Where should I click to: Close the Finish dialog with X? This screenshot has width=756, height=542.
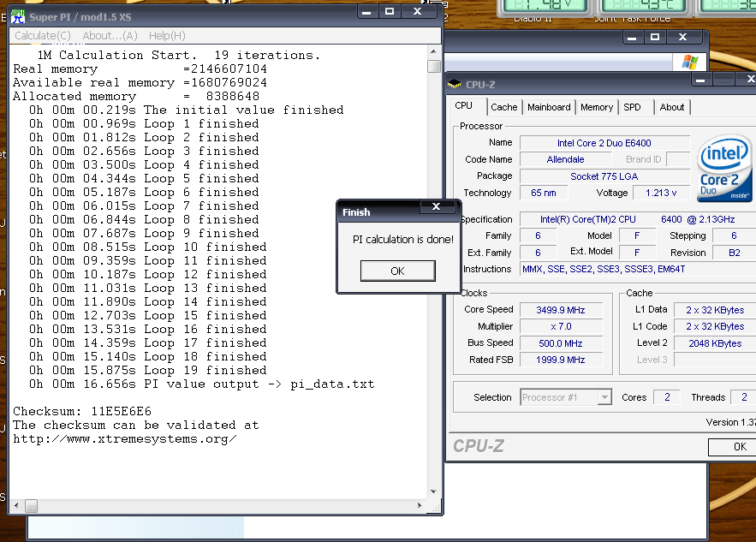click(x=437, y=206)
